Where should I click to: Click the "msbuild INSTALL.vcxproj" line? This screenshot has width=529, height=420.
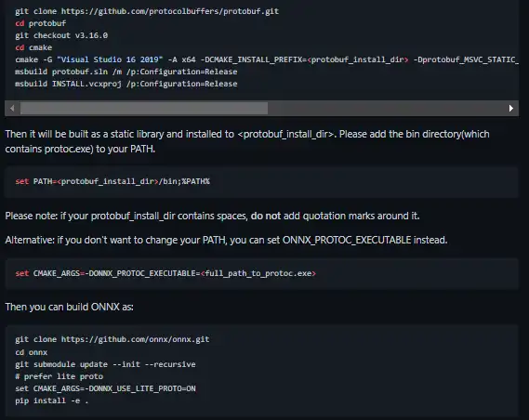click(x=126, y=84)
